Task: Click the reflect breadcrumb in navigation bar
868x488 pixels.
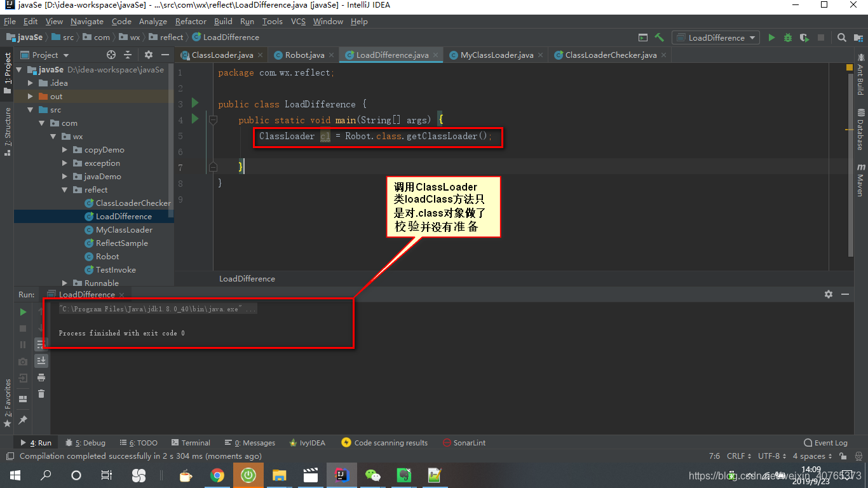Action: (x=166, y=37)
